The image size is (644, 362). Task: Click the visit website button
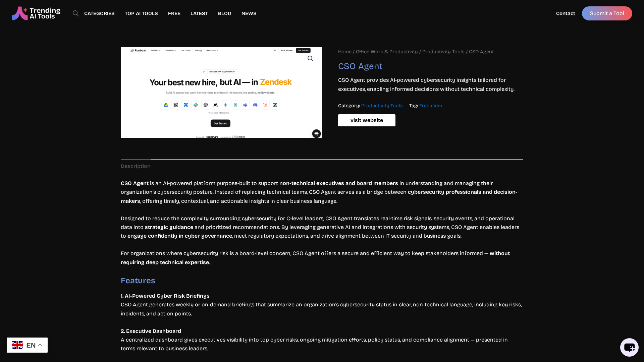tap(367, 120)
